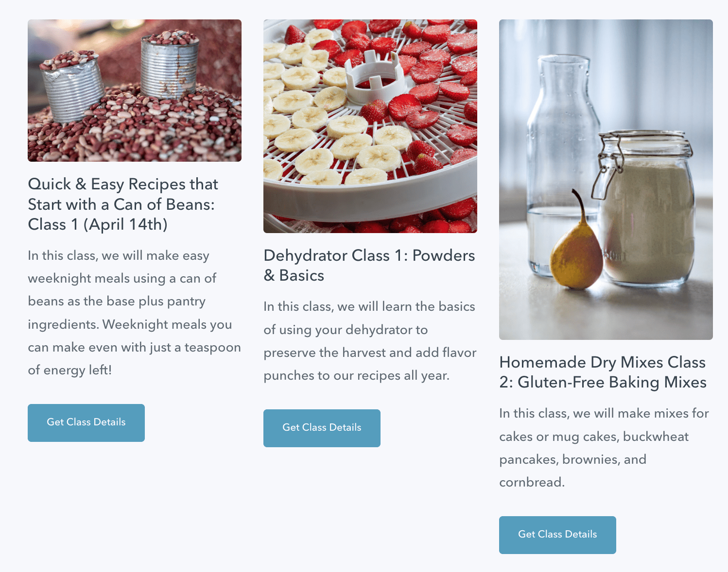Open the Homemade Dry Mixes Class 2 title
Image resolution: width=728 pixels, height=572 pixels.
point(603,372)
